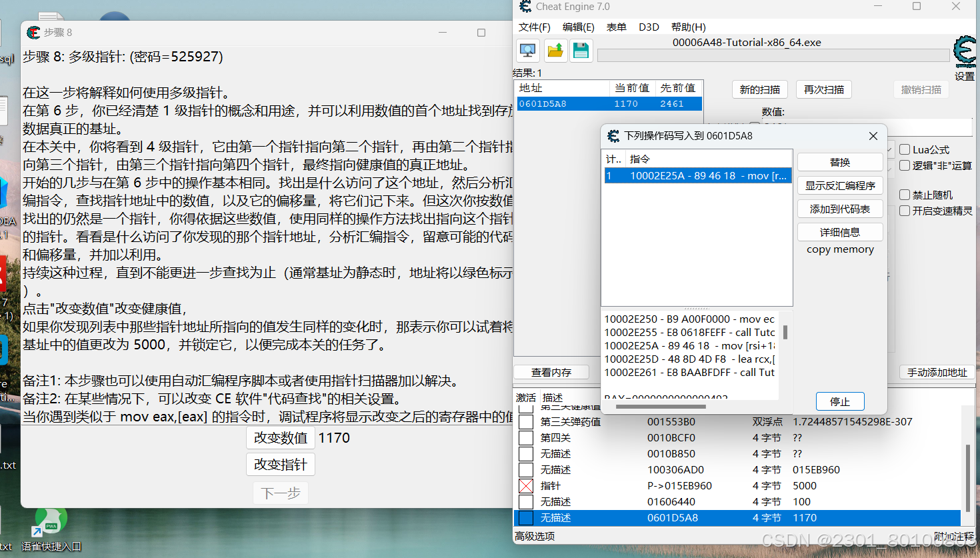Open the D3D menu
The width and height of the screenshot is (980, 558).
pos(649,27)
